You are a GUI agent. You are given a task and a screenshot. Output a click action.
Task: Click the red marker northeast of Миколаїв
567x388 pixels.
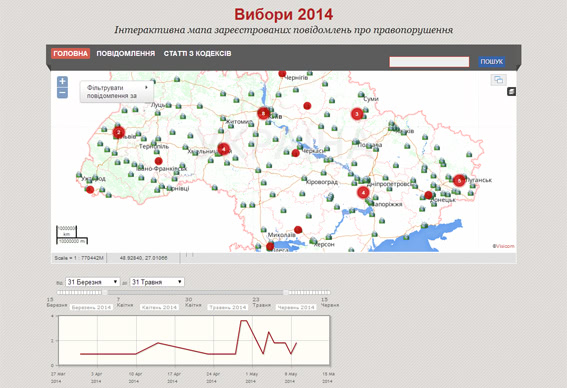298,230
